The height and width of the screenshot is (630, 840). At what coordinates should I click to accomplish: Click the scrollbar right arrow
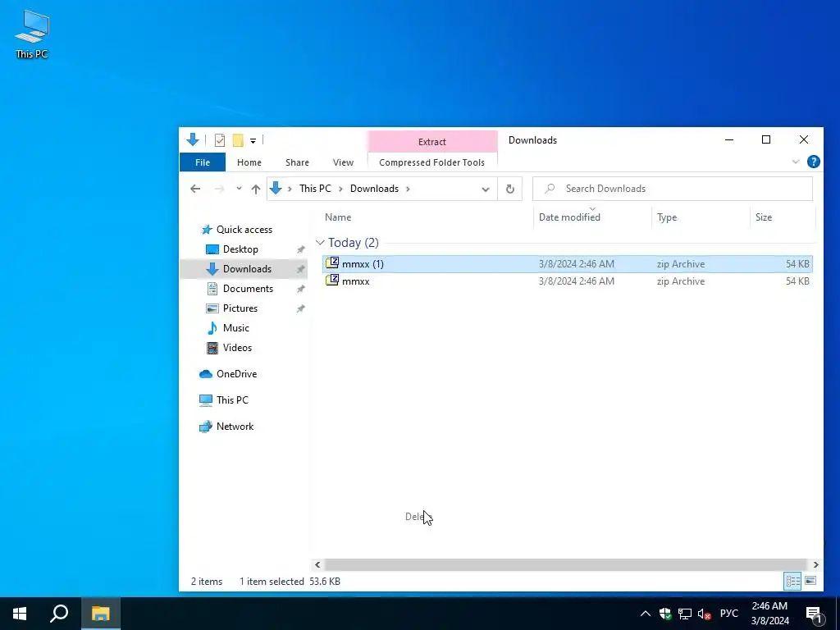point(815,564)
